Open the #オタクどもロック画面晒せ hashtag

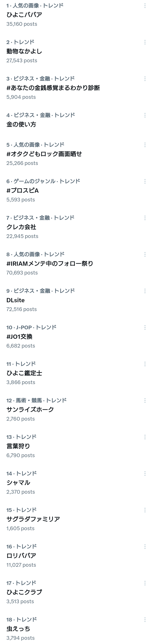click(44, 154)
